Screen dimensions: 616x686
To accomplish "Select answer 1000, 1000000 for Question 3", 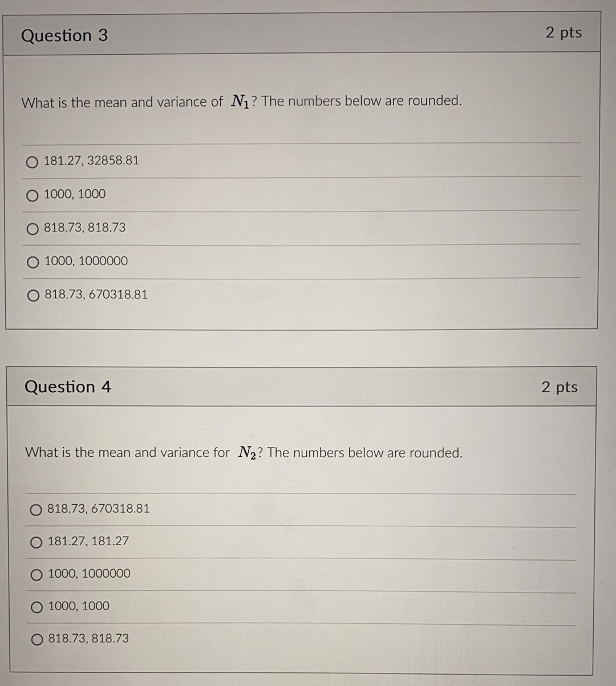I will click(x=32, y=262).
